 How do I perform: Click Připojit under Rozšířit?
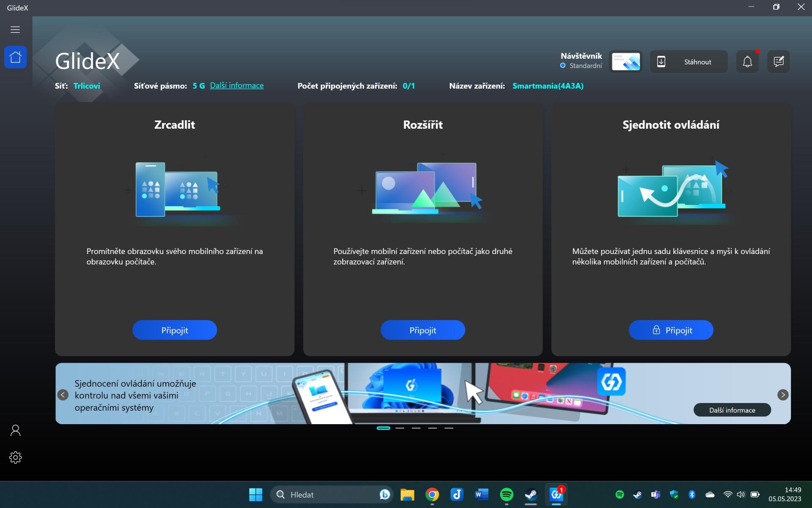coord(423,330)
